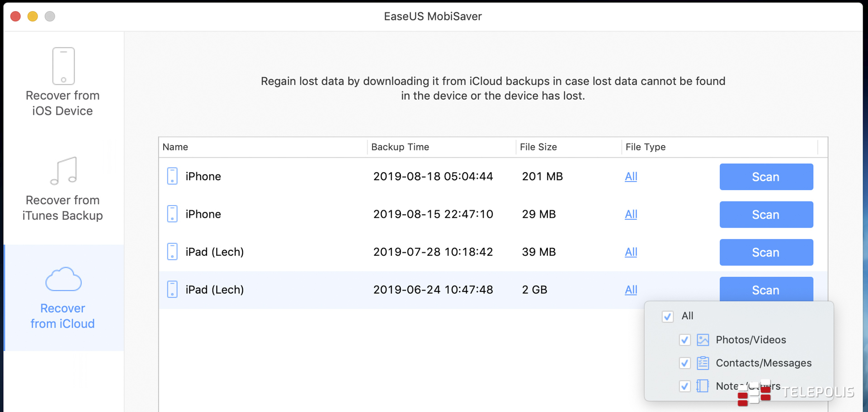
Task: Click device icon of the 39 MB iPad backup
Action: 172,252
